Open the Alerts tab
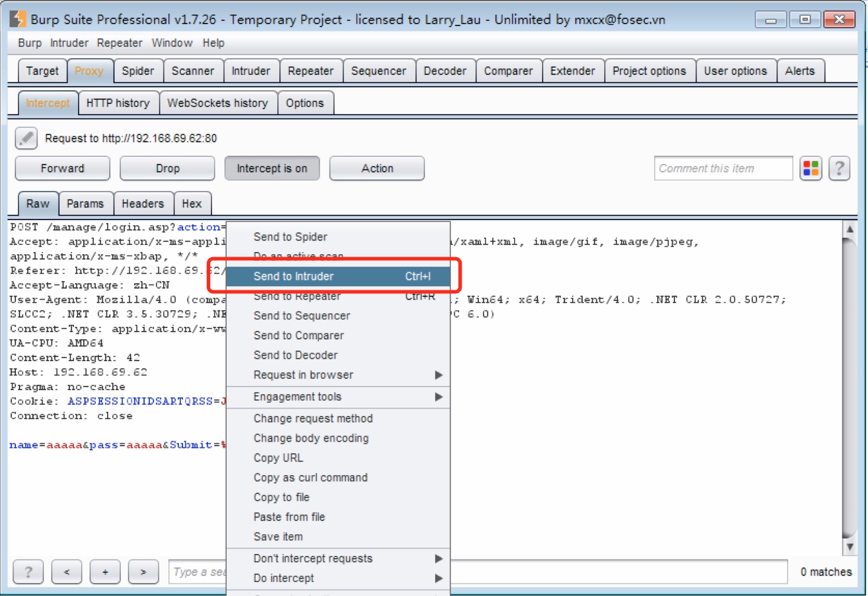Viewport: 868px width, 596px height. click(800, 71)
